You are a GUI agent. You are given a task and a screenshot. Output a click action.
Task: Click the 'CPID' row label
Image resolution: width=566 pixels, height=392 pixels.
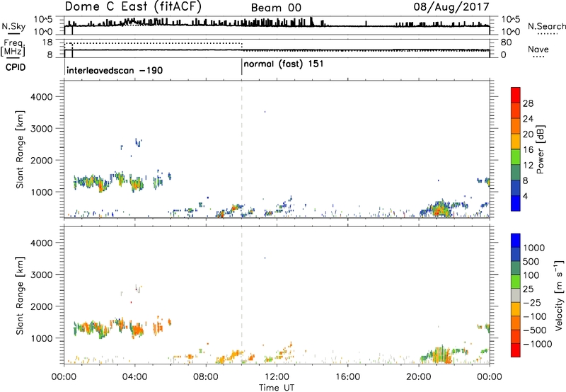(x=16, y=67)
